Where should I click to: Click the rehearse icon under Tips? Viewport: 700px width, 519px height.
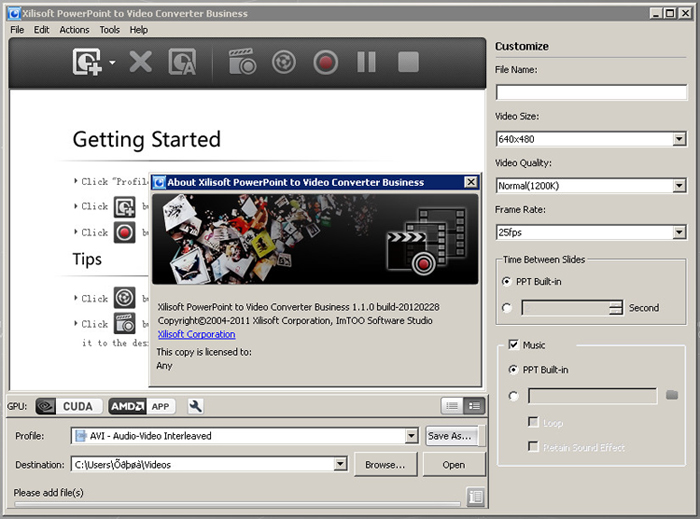(125, 298)
